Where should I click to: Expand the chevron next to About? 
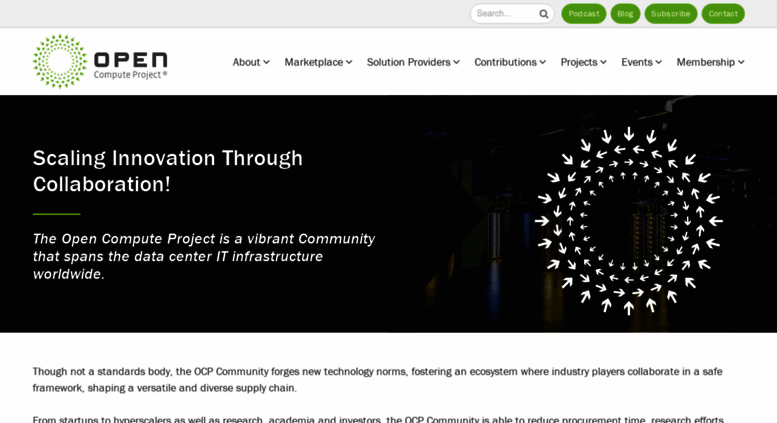[x=267, y=62]
